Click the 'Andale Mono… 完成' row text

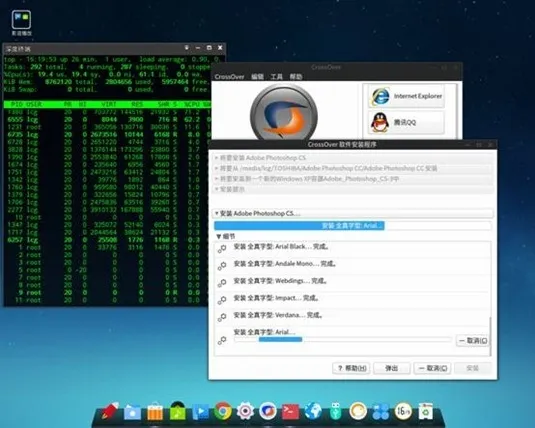click(285, 263)
